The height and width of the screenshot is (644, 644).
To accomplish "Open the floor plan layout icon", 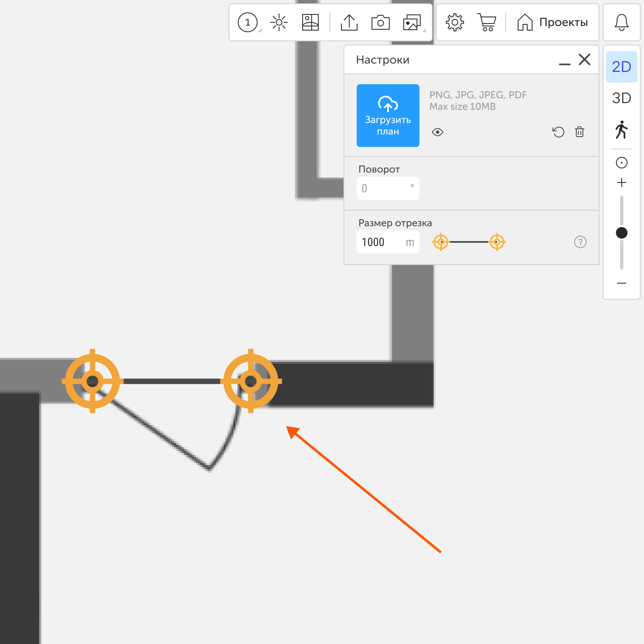I will point(310,22).
